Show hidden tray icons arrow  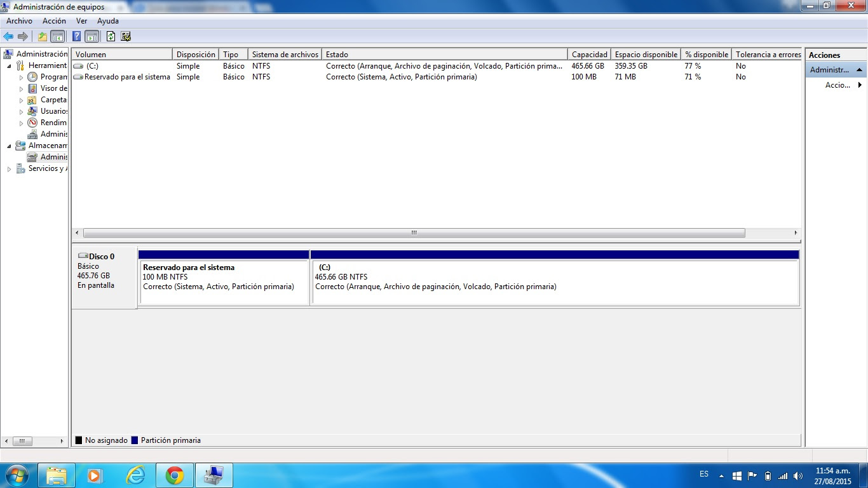(721, 475)
